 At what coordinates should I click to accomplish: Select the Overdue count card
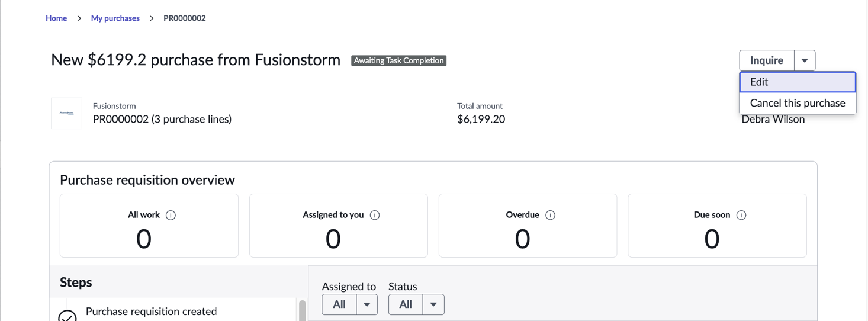click(528, 226)
